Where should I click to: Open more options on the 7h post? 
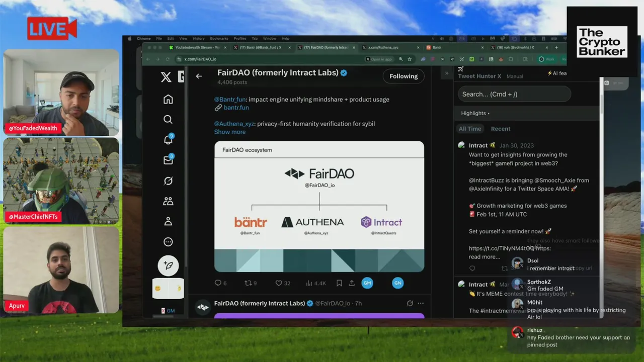click(x=421, y=303)
